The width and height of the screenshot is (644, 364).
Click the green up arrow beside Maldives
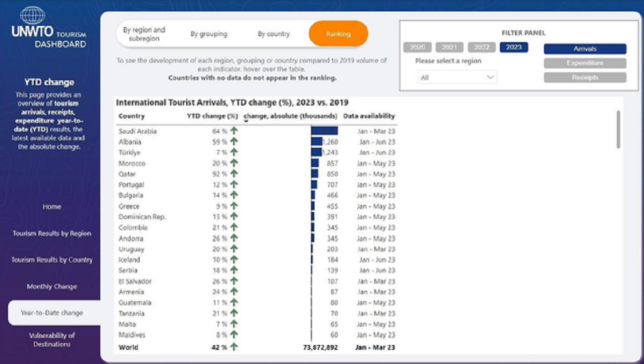[x=234, y=334]
